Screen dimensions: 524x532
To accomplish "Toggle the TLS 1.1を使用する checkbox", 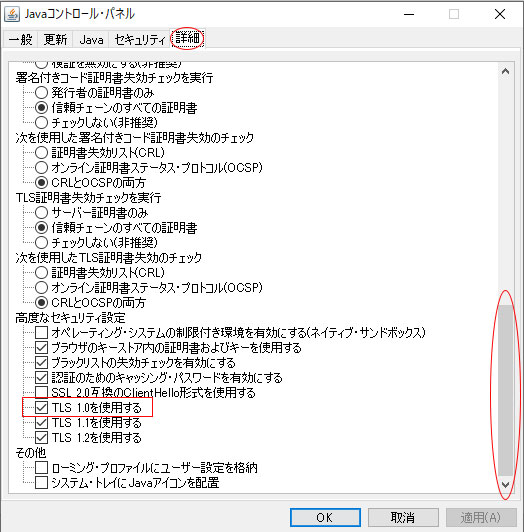I will pyautogui.click(x=41, y=422).
